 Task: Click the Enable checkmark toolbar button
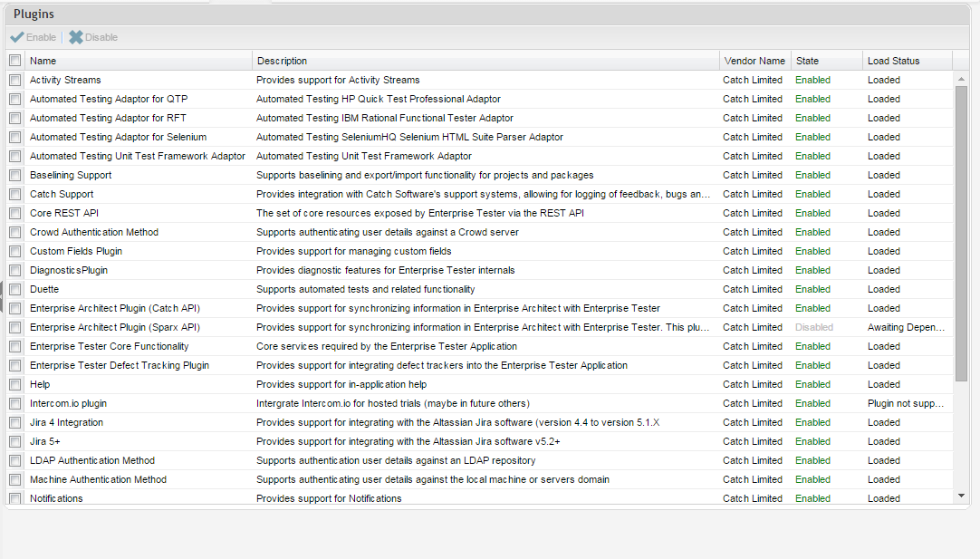pos(34,37)
